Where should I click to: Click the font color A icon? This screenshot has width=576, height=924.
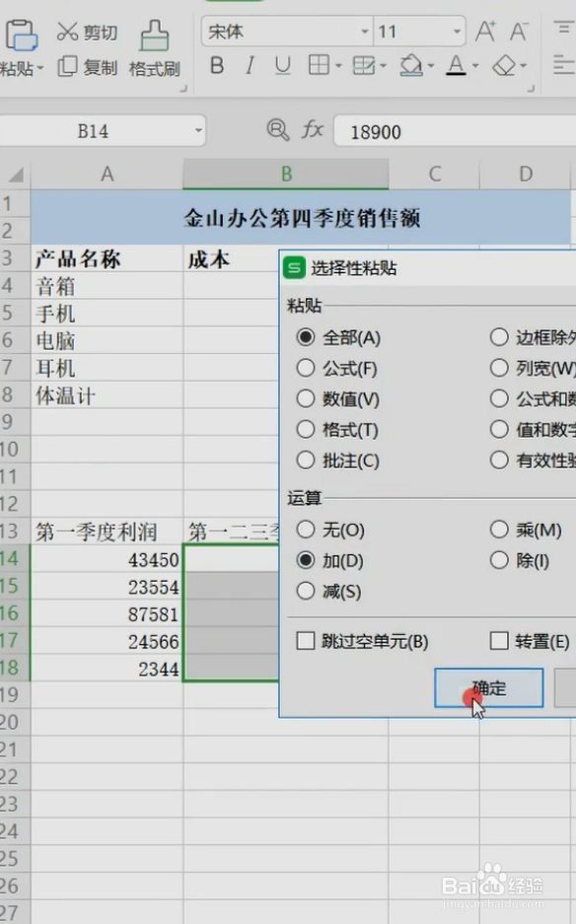pyautogui.click(x=457, y=65)
